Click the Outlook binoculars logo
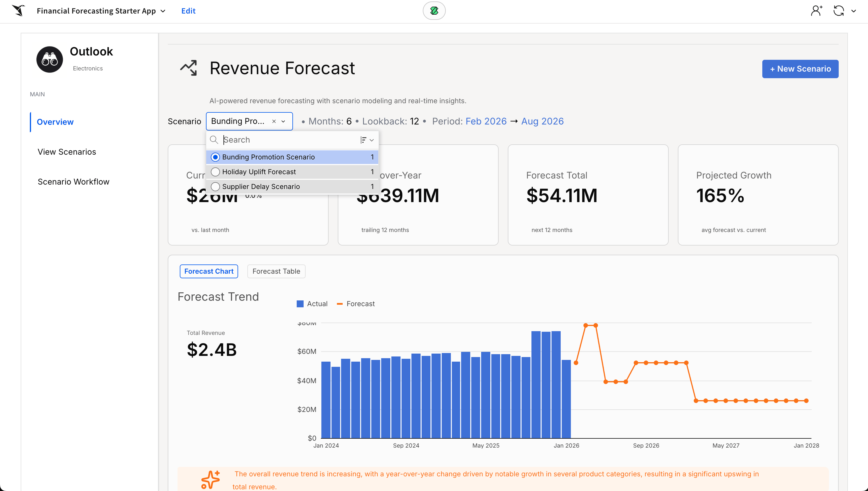This screenshot has width=868, height=491. pyautogui.click(x=49, y=60)
